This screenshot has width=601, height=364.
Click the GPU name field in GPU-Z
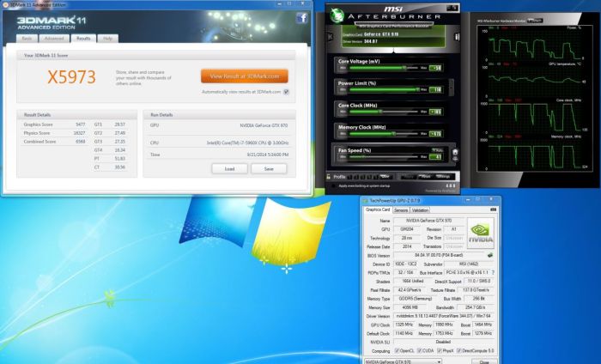tap(428, 221)
